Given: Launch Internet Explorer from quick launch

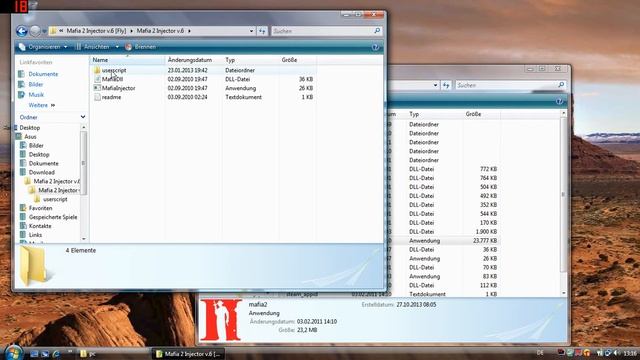Looking at the screenshot, I should 56,354.
